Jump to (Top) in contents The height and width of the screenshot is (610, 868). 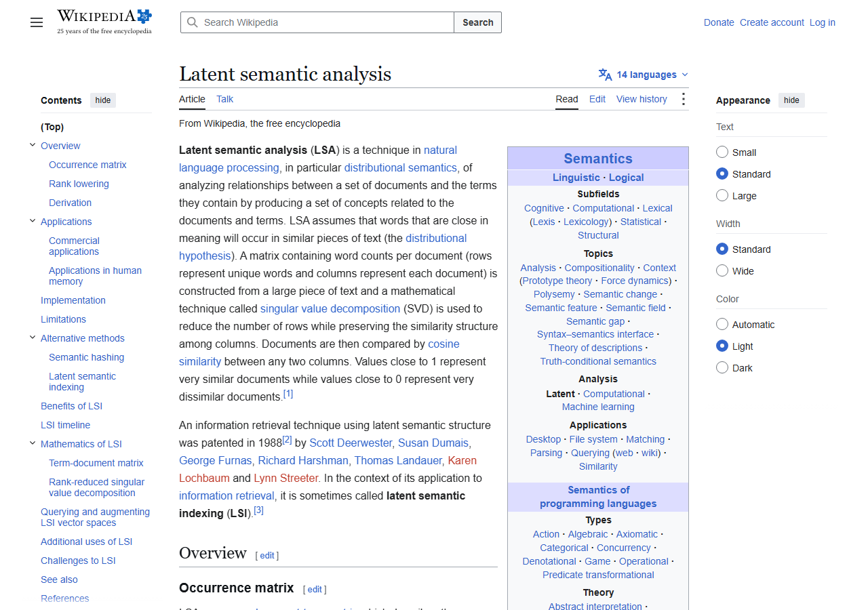pos(52,127)
